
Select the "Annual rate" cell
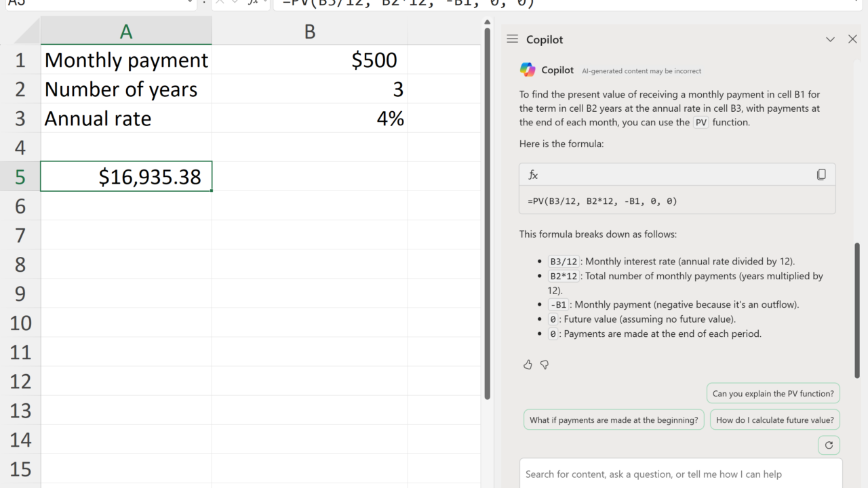[x=126, y=118]
